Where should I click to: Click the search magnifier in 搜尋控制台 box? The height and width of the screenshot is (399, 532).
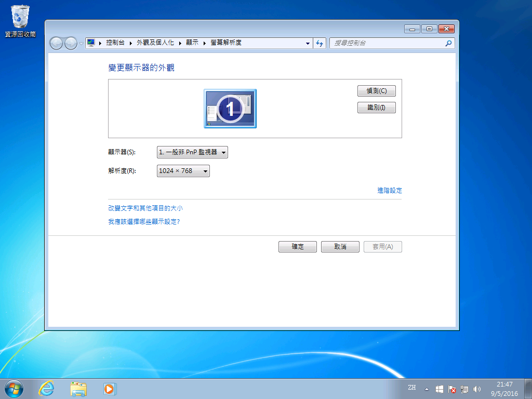point(448,43)
